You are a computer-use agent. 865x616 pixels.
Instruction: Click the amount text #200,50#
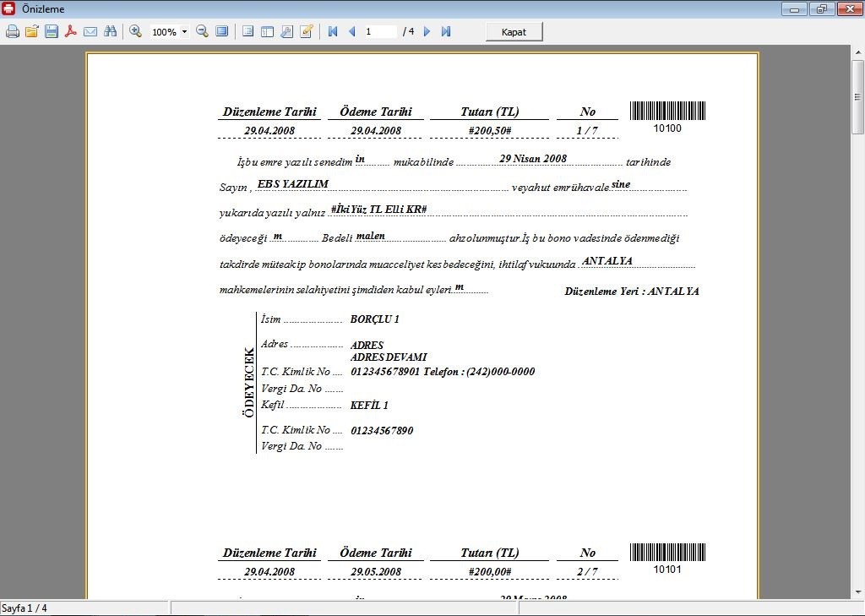pyautogui.click(x=490, y=131)
